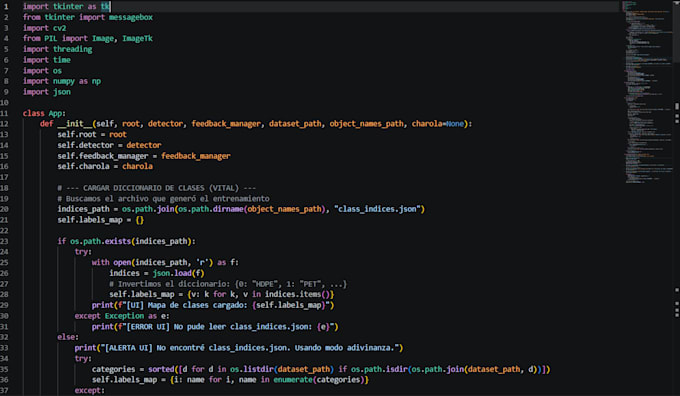Click line number 22 in the gutter
Image resolution: width=680 pixels, height=396 pixels.
(x=4, y=231)
